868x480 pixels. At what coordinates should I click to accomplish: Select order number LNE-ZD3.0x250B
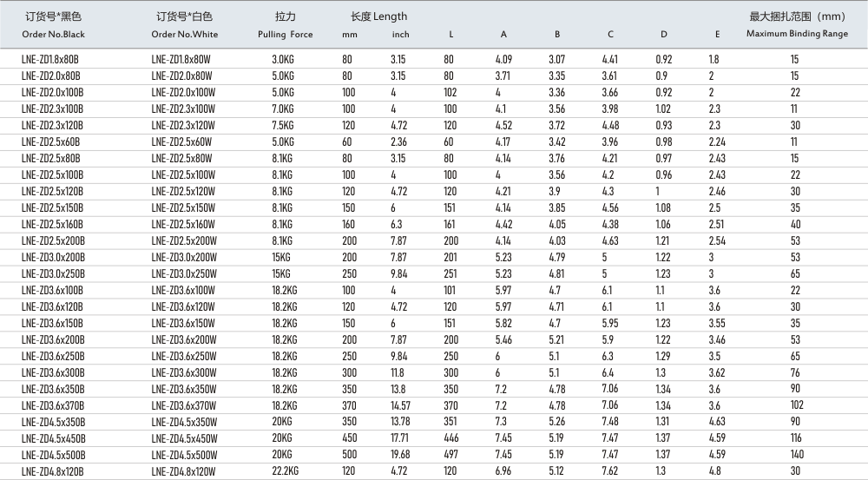52,274
